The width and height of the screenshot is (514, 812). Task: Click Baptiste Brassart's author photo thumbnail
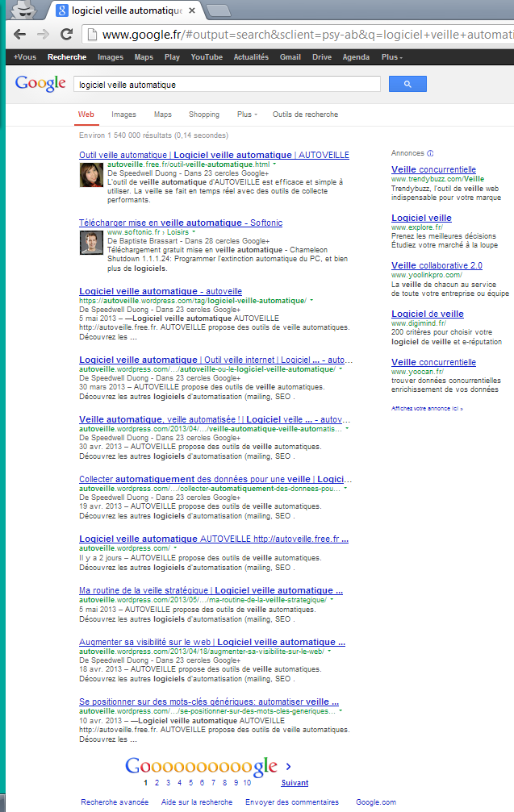point(90,244)
